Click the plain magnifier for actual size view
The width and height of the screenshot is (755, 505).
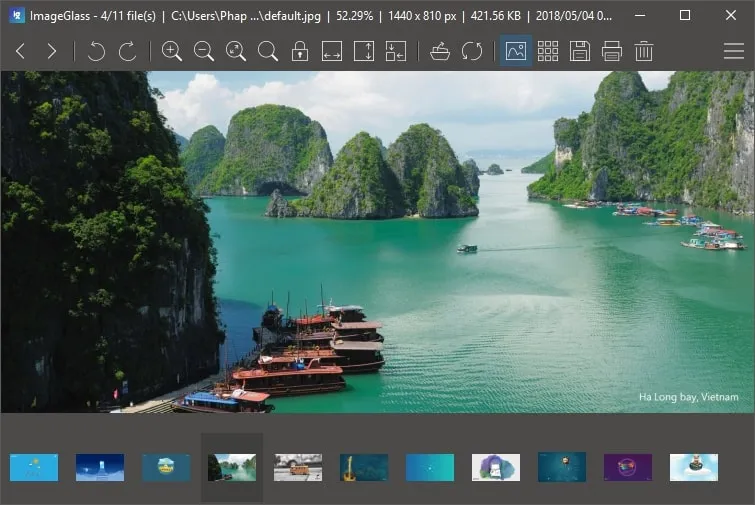click(x=268, y=51)
